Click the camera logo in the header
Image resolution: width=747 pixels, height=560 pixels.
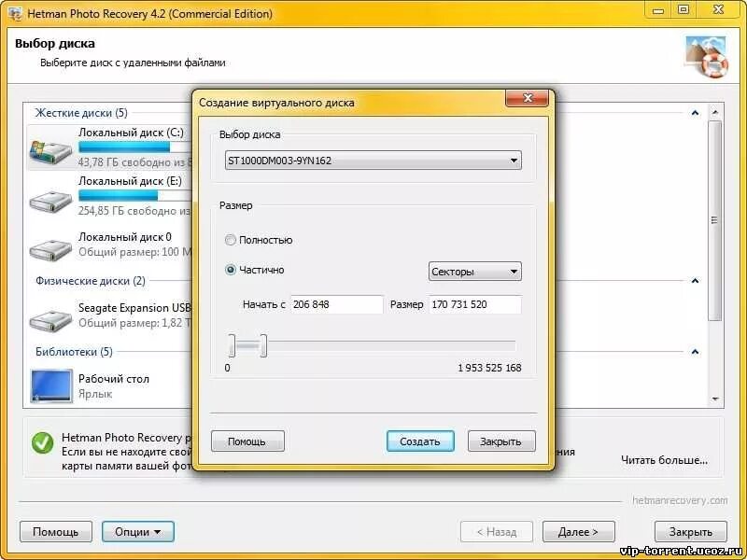click(703, 53)
